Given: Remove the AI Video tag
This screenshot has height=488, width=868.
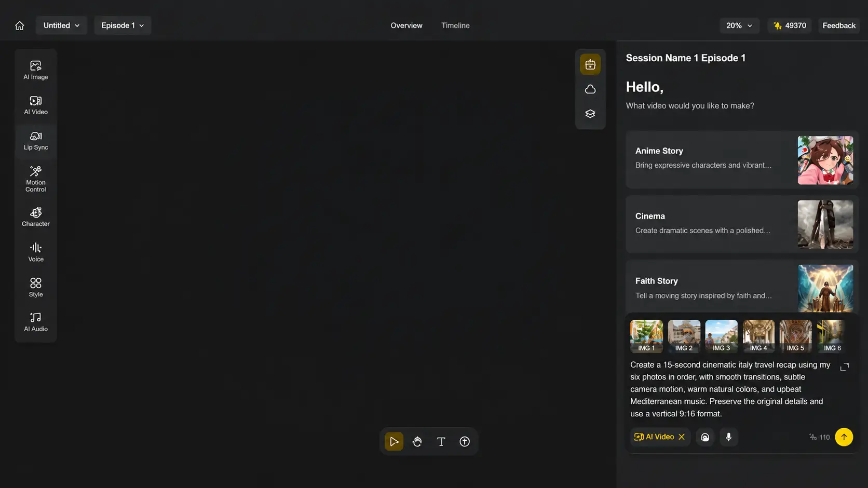Looking at the screenshot, I should coord(682,437).
